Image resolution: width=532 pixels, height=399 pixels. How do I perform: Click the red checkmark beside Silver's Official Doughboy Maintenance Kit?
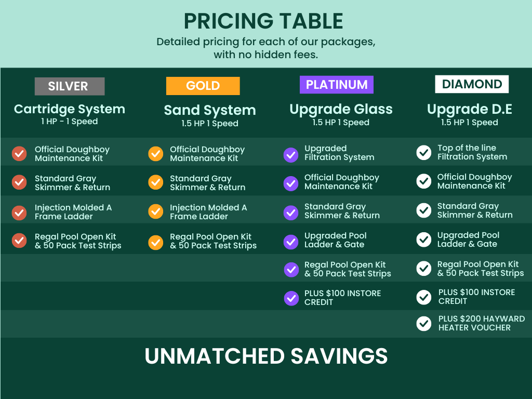(19, 154)
